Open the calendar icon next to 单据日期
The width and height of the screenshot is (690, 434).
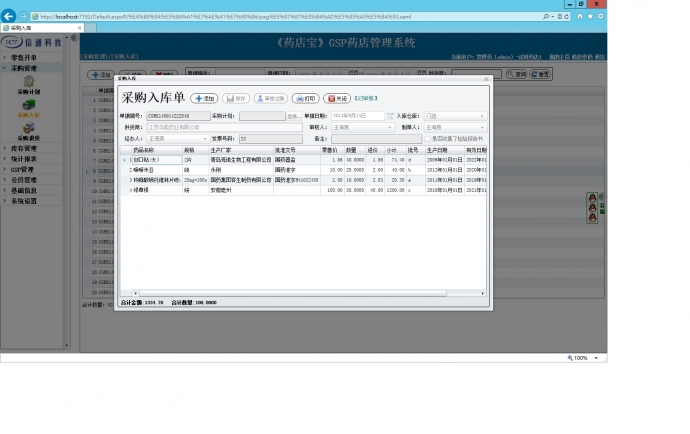pyautogui.click(x=390, y=116)
